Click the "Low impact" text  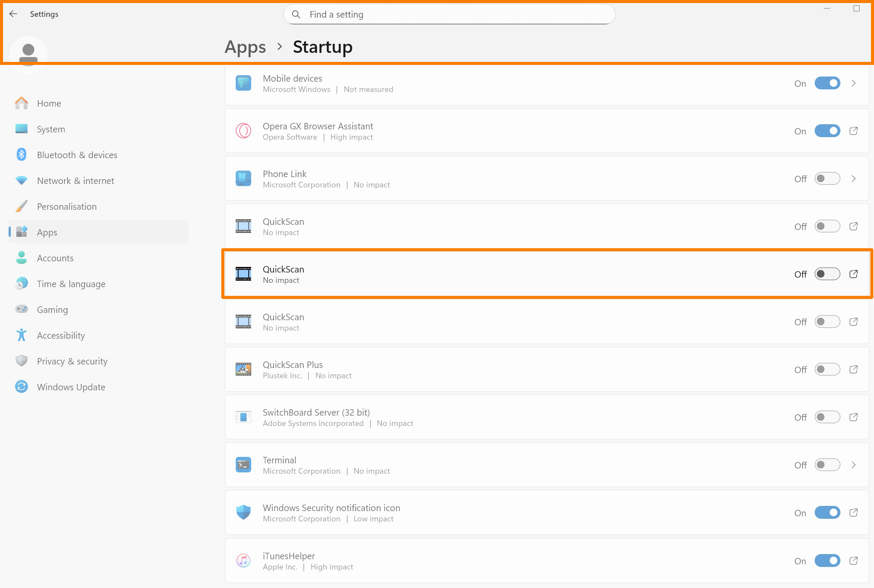[373, 519]
